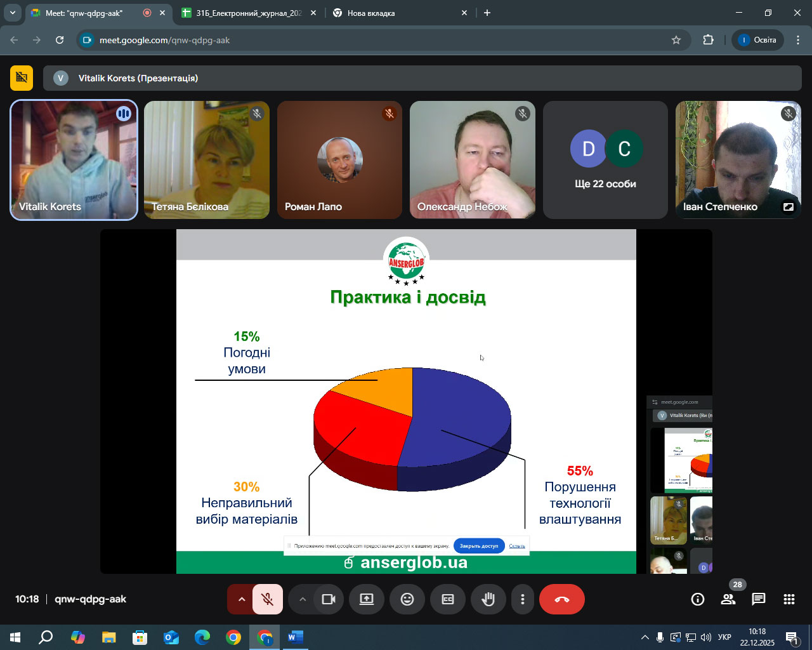Toggle the camera on or off
Viewport: 812px width, 650px height.
point(329,599)
